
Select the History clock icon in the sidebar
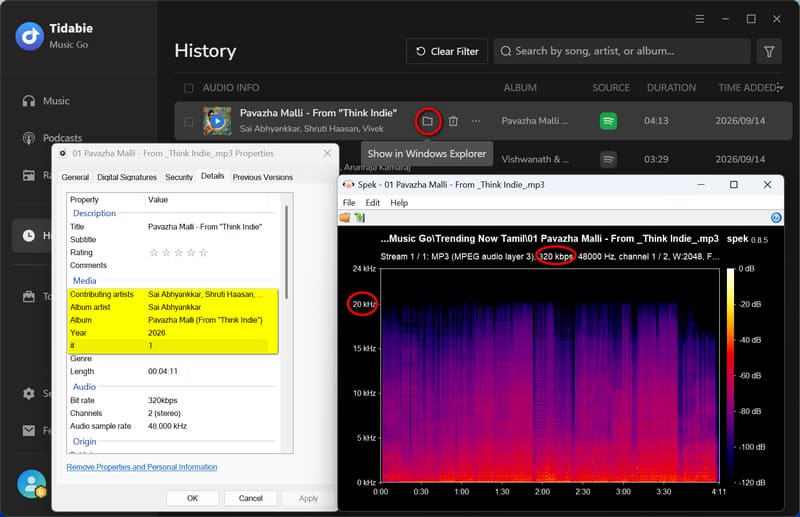(x=29, y=235)
